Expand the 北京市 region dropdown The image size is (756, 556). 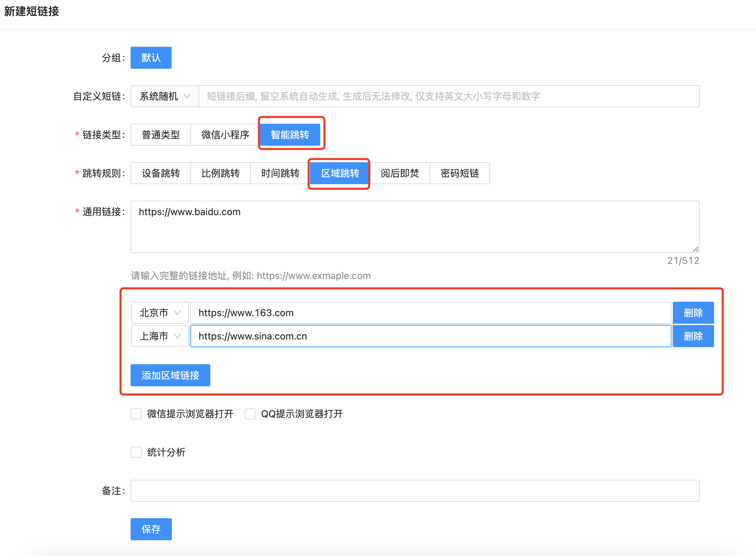click(x=160, y=313)
